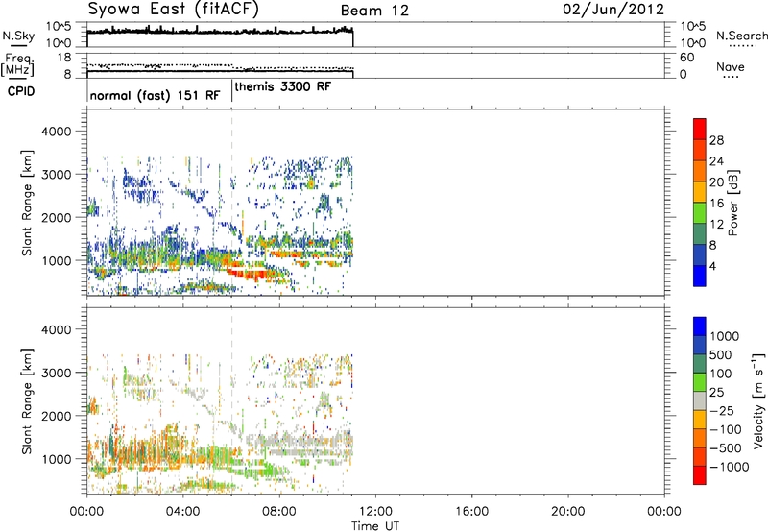
Task: Select the "Beam 12" header label
Action: point(374,11)
